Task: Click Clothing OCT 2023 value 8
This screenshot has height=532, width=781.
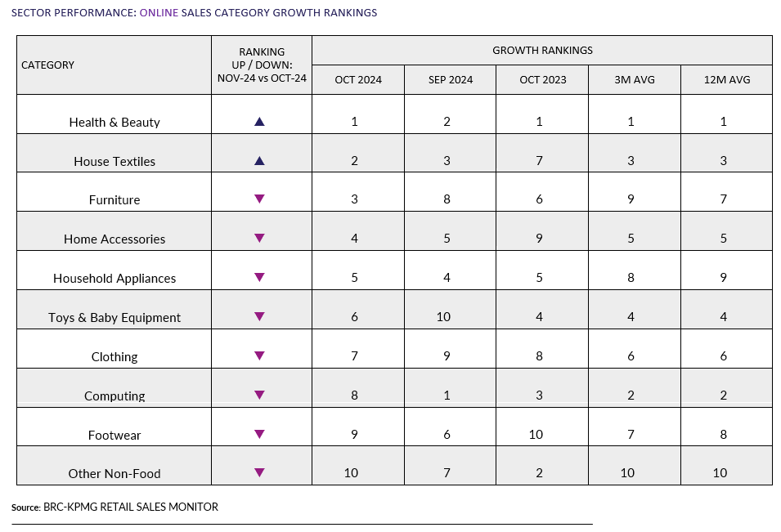Action: tap(539, 355)
